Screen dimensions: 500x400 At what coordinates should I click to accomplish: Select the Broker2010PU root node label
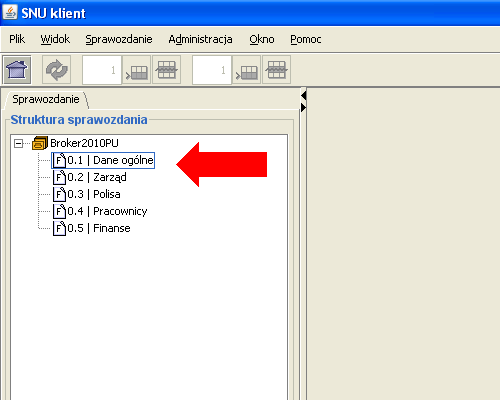coord(84,143)
